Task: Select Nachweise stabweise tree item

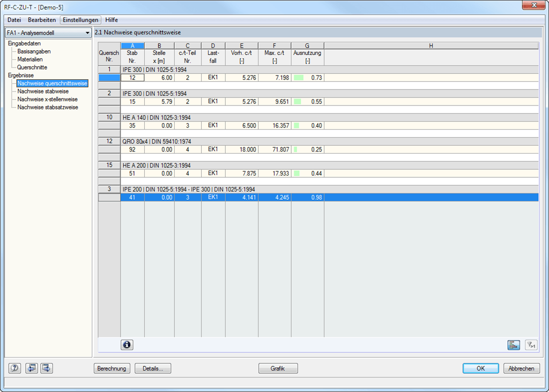Action: point(43,91)
